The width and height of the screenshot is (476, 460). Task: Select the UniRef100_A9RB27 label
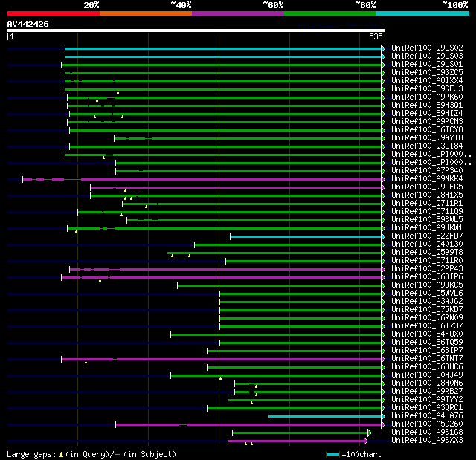click(427, 392)
